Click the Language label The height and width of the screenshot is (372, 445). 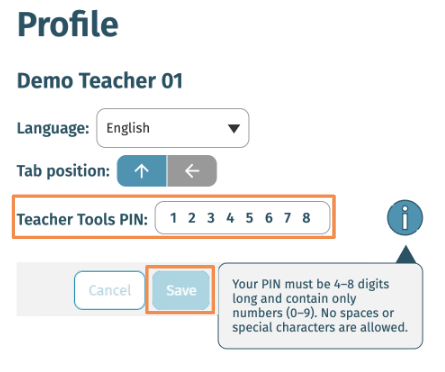click(x=53, y=128)
